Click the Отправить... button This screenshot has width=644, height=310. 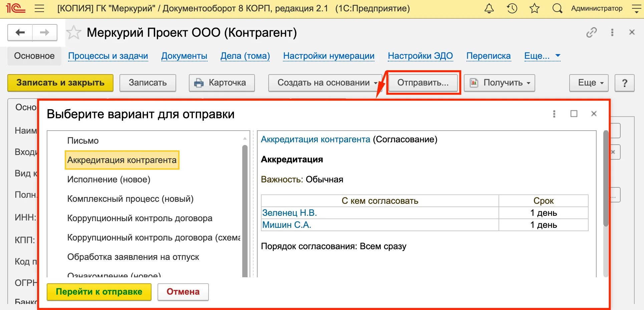point(423,83)
